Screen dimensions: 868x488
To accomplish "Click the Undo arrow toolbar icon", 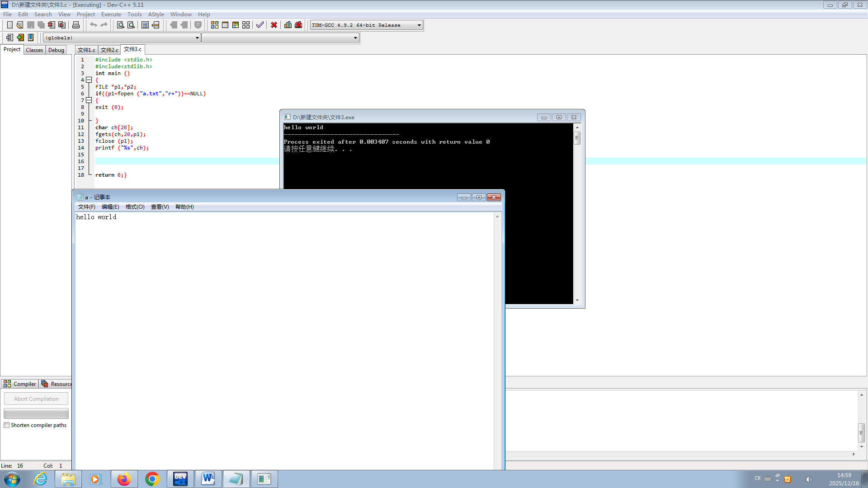I will click(x=94, y=25).
